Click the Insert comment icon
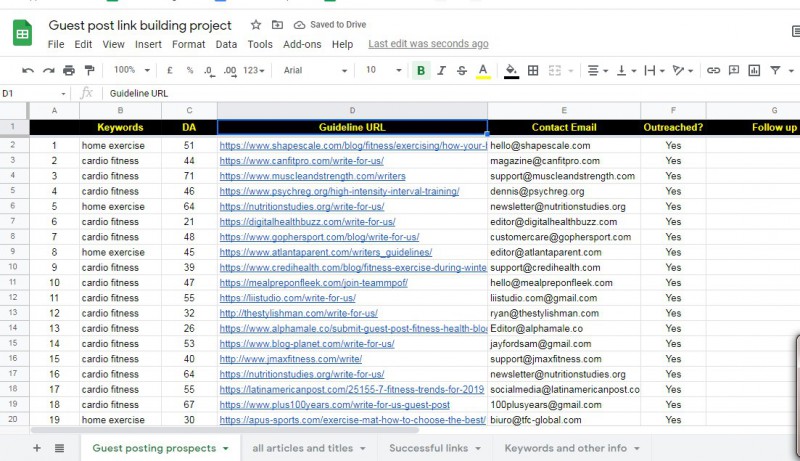This screenshot has width=800, height=461. (734, 70)
